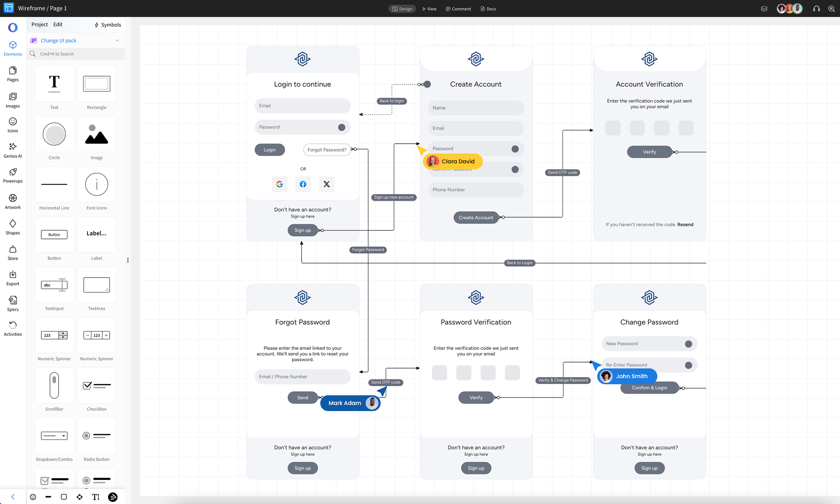Add the CheckBox element from the panel
This screenshot has width=840, height=504.
tap(97, 386)
